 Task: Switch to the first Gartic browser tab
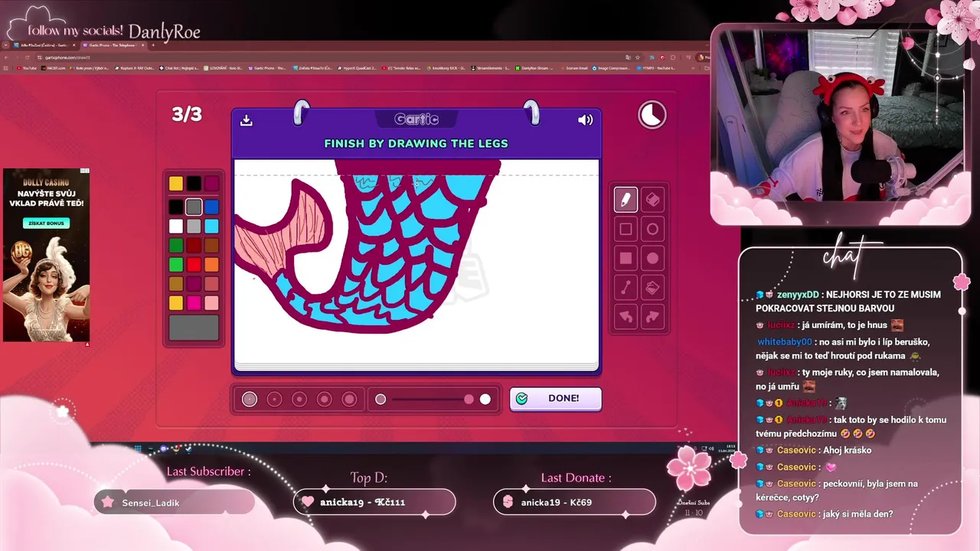pos(41,45)
